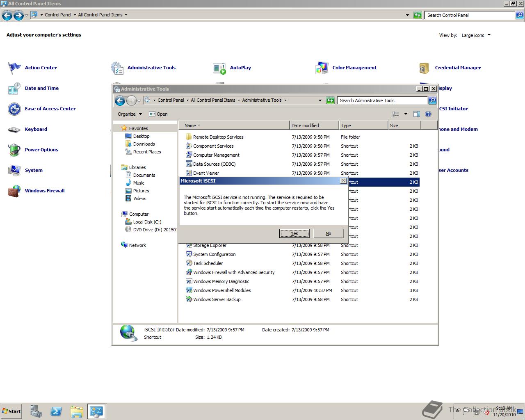Select Remote Desktop Services folder icon
The height and width of the screenshot is (420, 525).
pyautogui.click(x=189, y=137)
